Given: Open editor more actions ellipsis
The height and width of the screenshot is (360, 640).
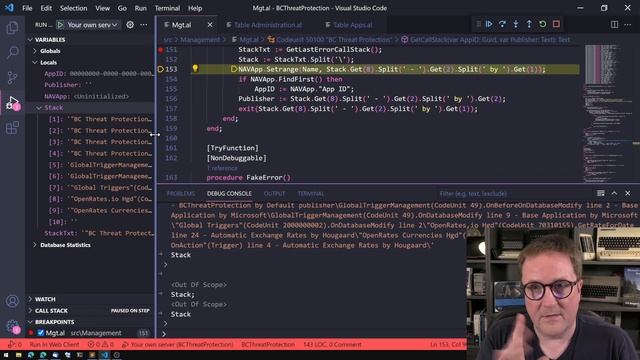Looking at the screenshot, I should 628,24.
